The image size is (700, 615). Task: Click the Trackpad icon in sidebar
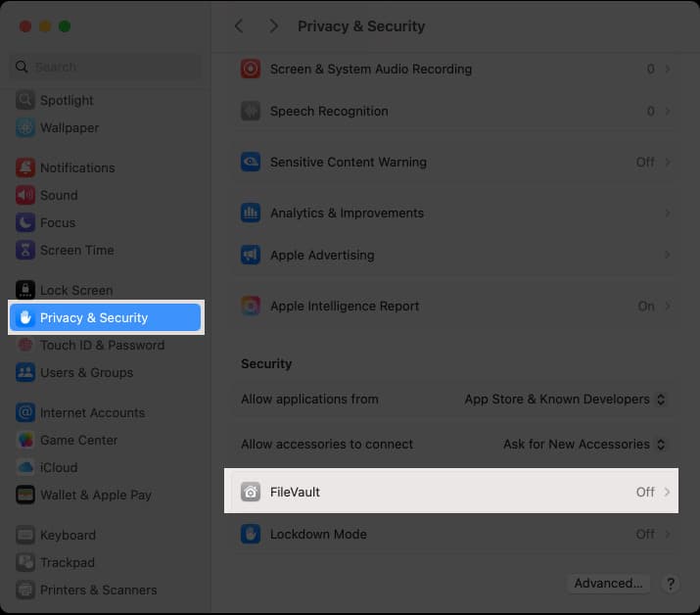[x=25, y=562]
